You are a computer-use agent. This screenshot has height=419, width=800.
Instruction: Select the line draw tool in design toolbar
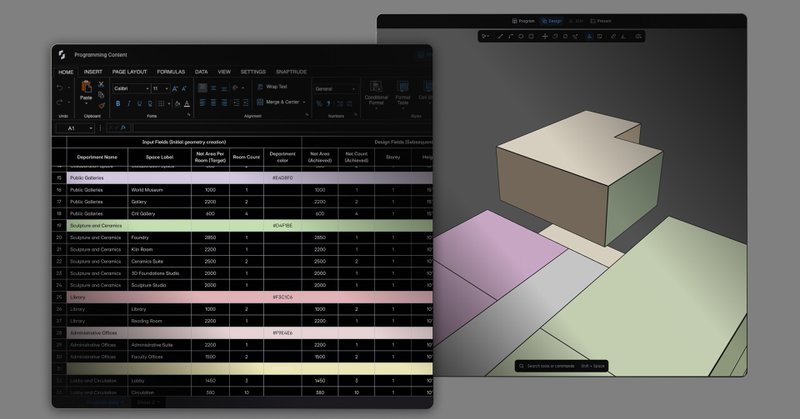click(x=500, y=36)
